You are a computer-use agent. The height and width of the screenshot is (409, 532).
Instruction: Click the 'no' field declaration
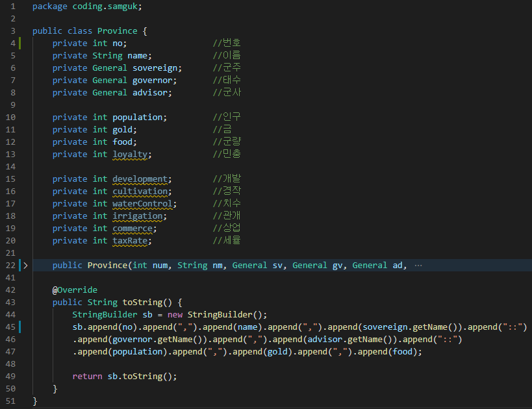[118, 43]
